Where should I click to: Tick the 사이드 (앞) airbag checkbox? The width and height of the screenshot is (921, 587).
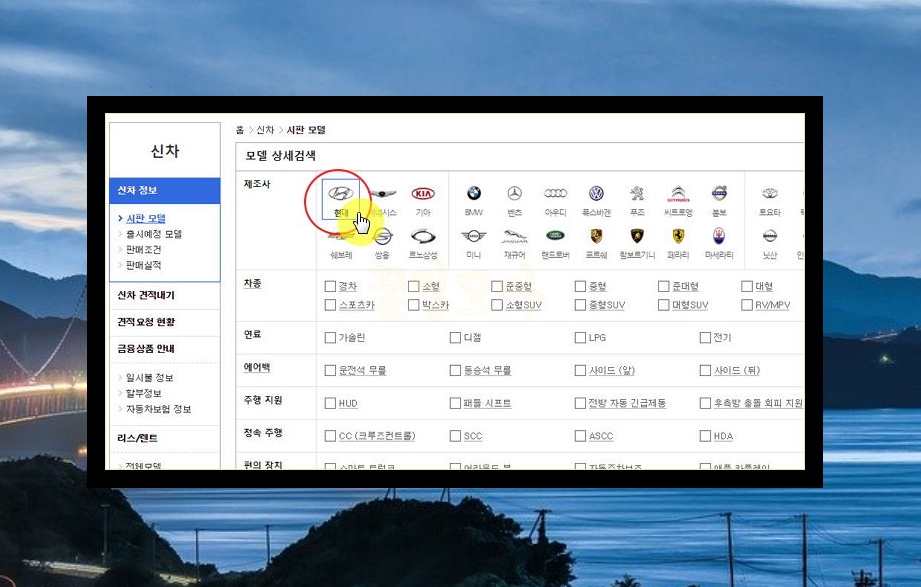click(580, 370)
